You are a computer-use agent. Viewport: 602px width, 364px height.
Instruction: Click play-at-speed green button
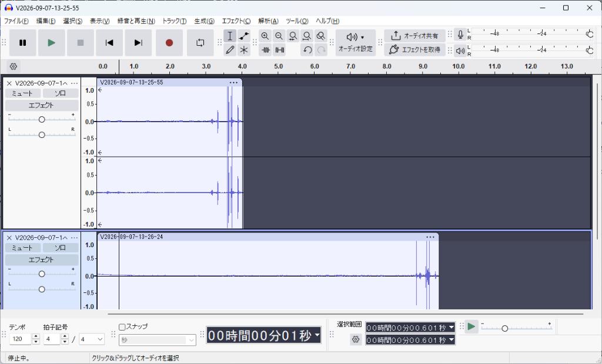pos(471,327)
